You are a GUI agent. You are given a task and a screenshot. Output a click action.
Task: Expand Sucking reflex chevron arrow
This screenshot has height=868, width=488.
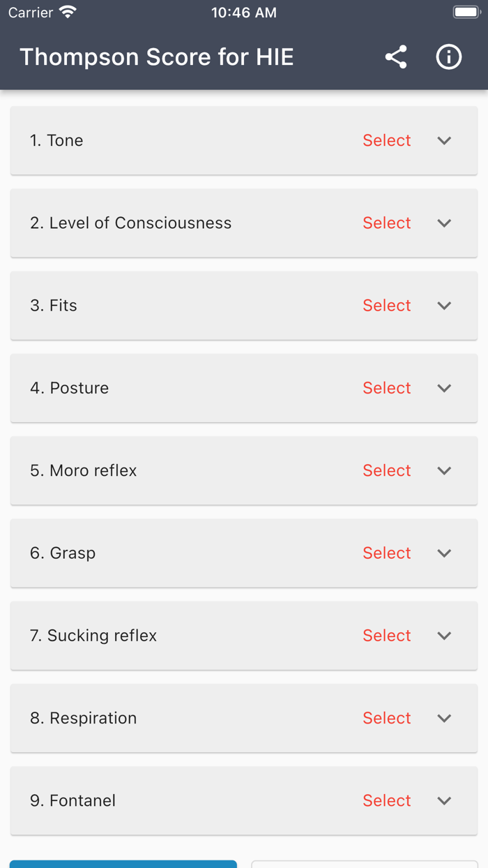pos(444,636)
